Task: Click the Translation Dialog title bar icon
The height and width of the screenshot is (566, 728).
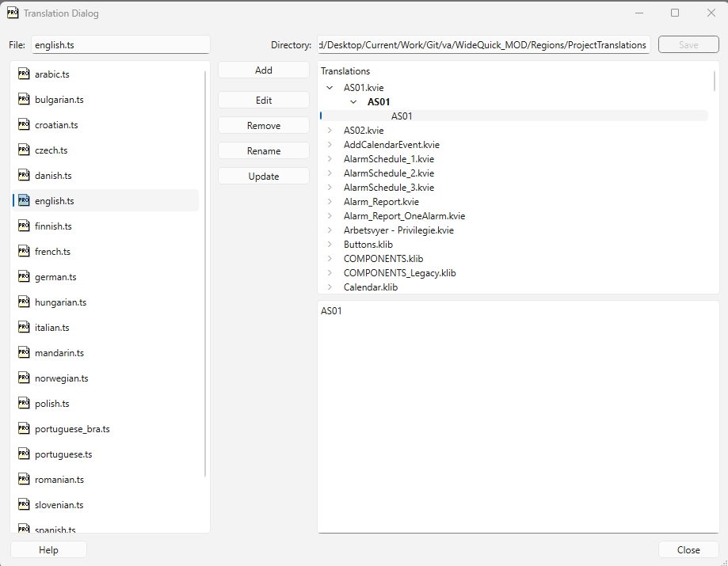Action: coord(13,13)
